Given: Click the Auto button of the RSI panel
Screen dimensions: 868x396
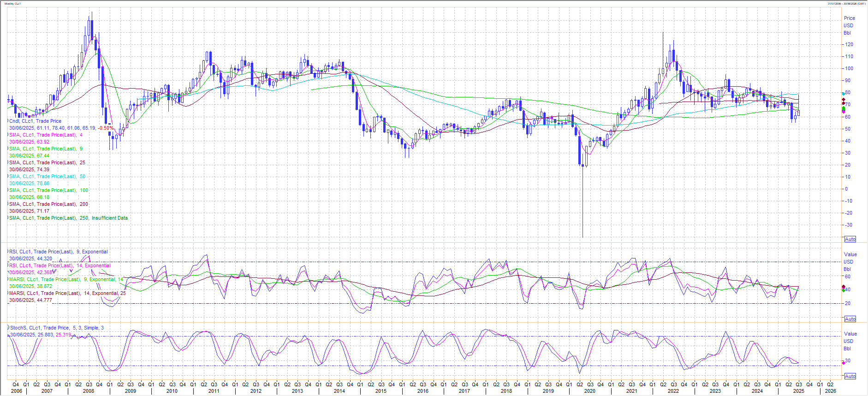Looking at the screenshot, I should pyautogui.click(x=850, y=319).
